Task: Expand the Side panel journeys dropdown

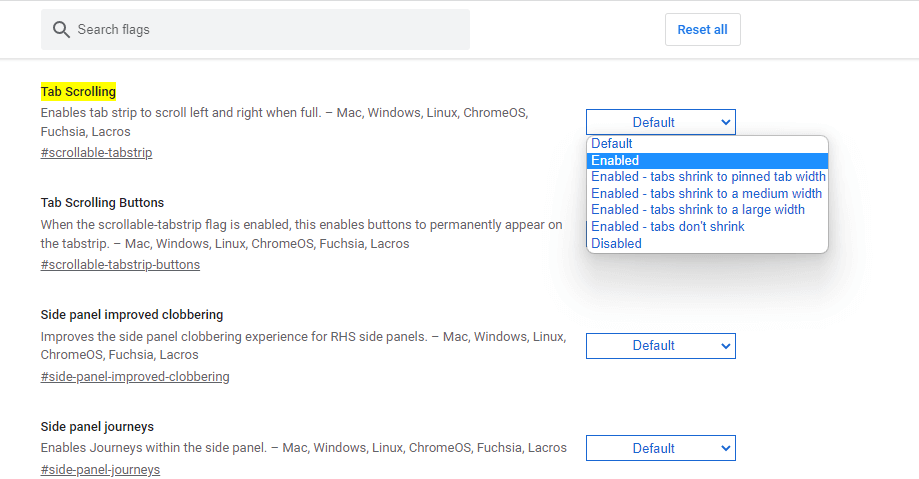Action: [660, 449]
